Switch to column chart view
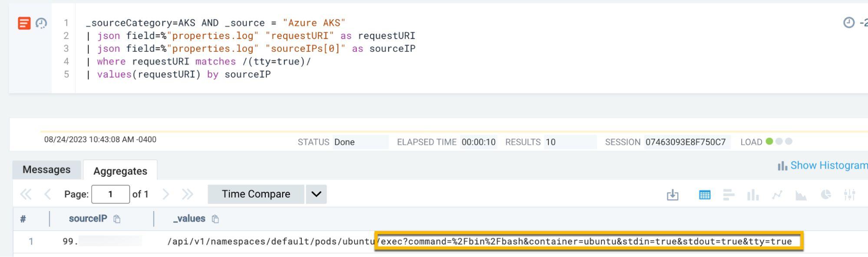This screenshot has width=868, height=257. click(x=753, y=195)
